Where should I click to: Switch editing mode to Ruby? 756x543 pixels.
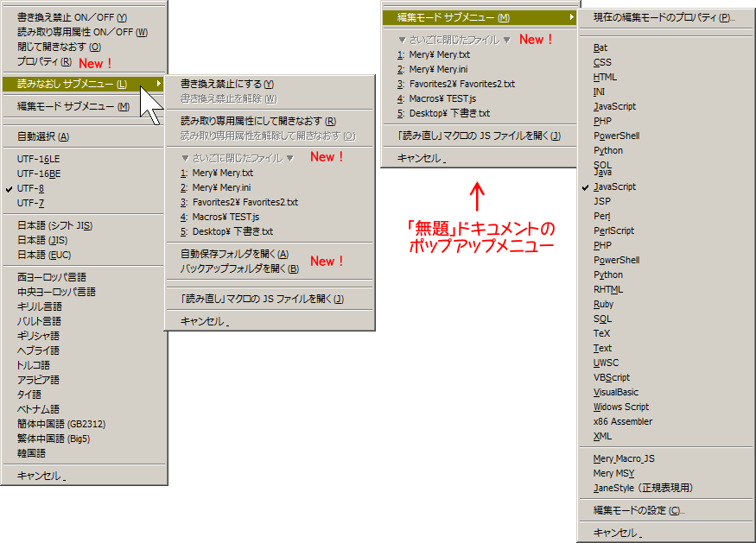coord(604,304)
